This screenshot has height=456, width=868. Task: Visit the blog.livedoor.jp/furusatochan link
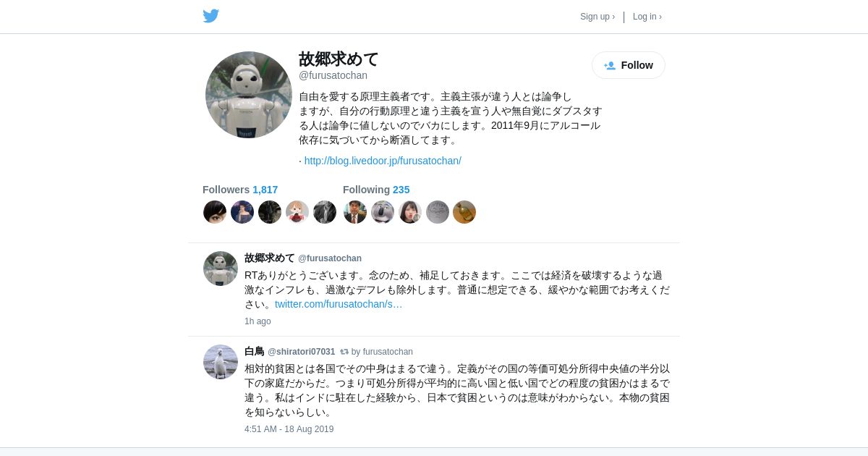(x=383, y=161)
